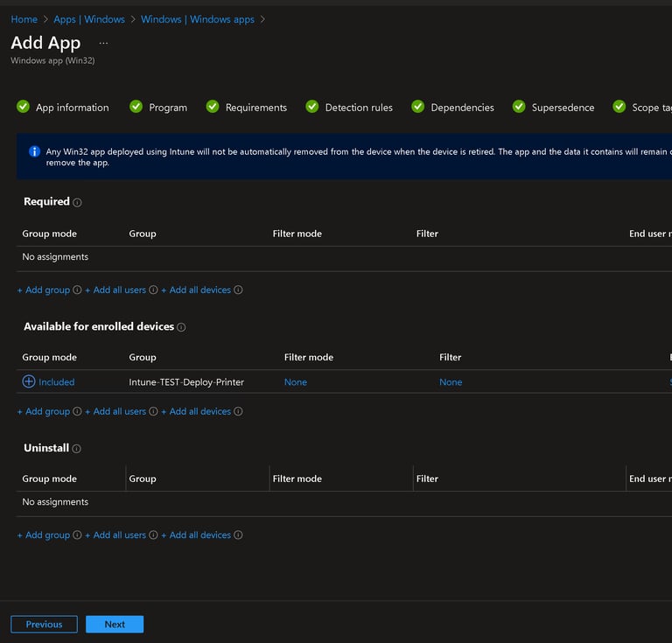The image size is (672, 643).
Task: Open the Home breadcrumb link
Action: point(24,19)
